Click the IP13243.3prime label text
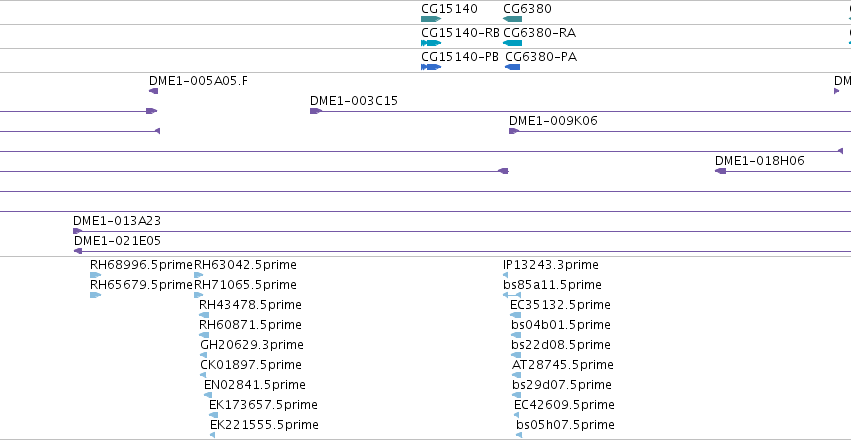The image size is (851, 440). 551,265
